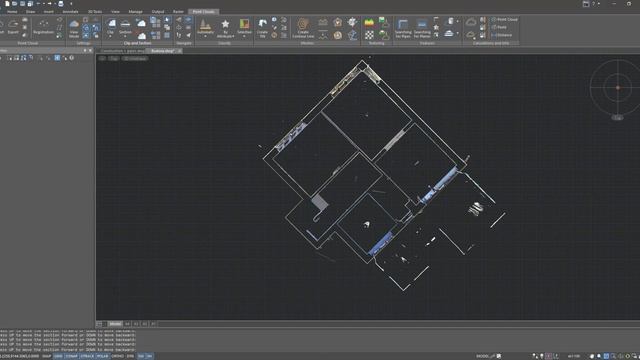Click the Distance measurement button
The width and height of the screenshot is (640, 360).
502,35
